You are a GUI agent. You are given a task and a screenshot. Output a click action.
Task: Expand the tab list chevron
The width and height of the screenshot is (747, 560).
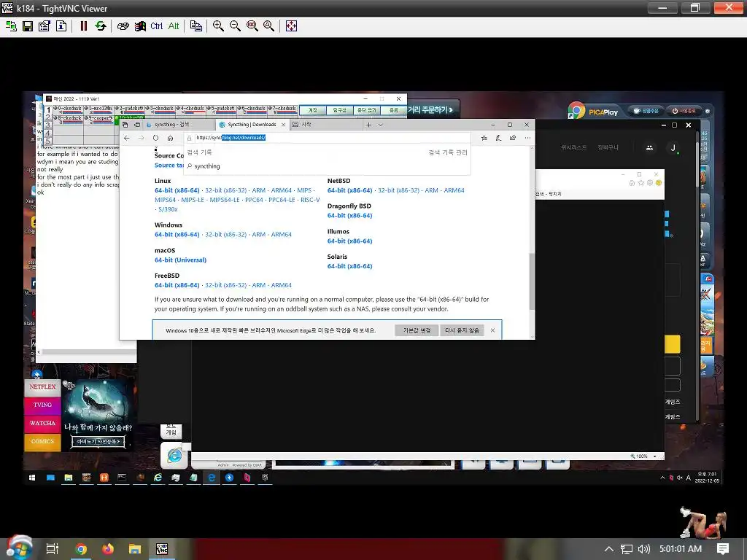(380, 125)
